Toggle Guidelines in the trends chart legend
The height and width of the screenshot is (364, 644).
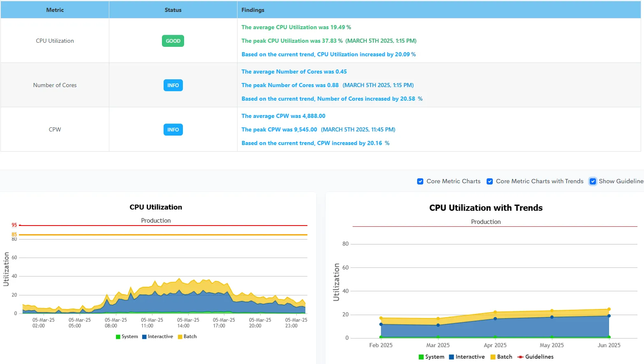point(535,357)
